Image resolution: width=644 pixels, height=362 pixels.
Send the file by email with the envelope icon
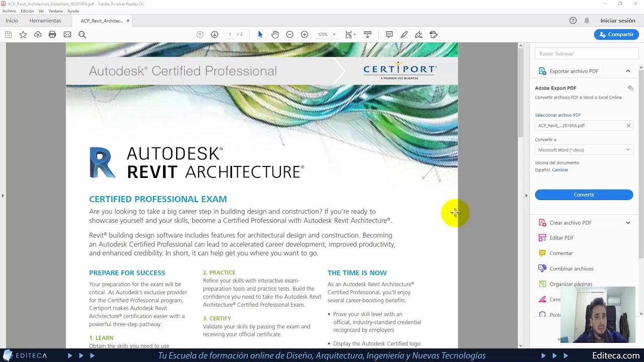67,35
